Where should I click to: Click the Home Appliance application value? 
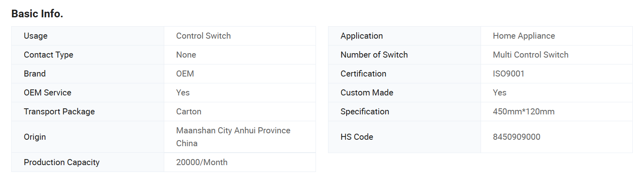tap(524, 36)
